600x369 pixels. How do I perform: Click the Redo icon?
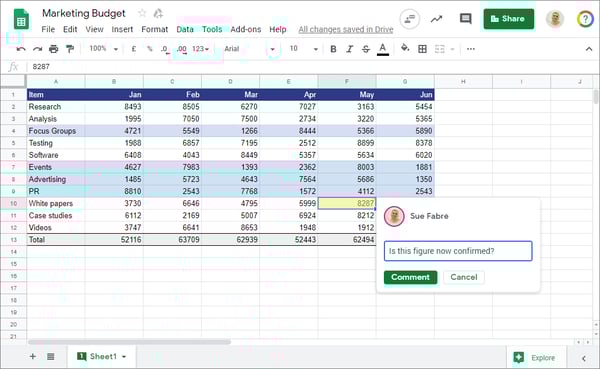38,49
